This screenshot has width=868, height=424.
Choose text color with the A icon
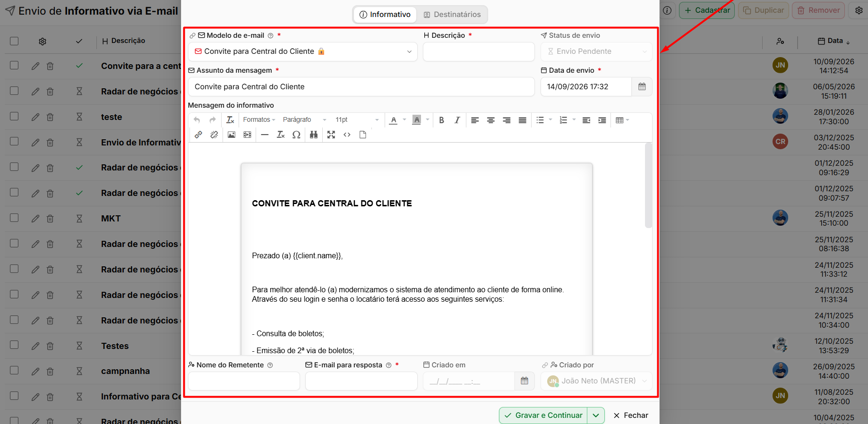(393, 120)
